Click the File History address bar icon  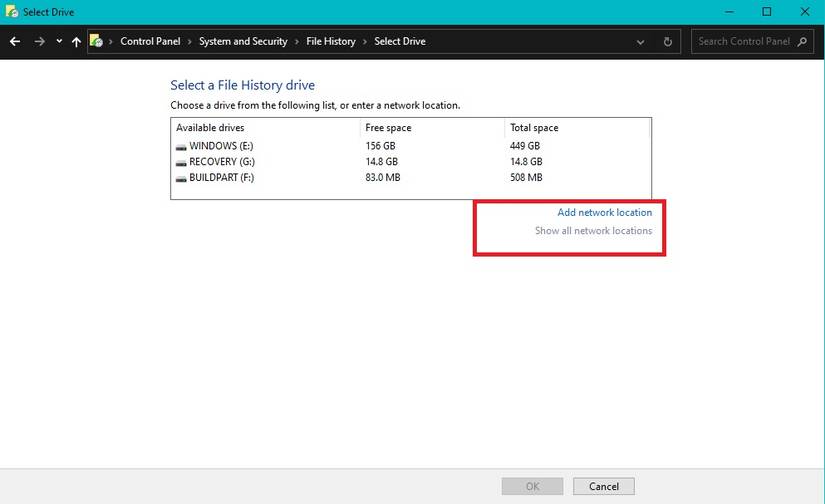tap(96, 41)
